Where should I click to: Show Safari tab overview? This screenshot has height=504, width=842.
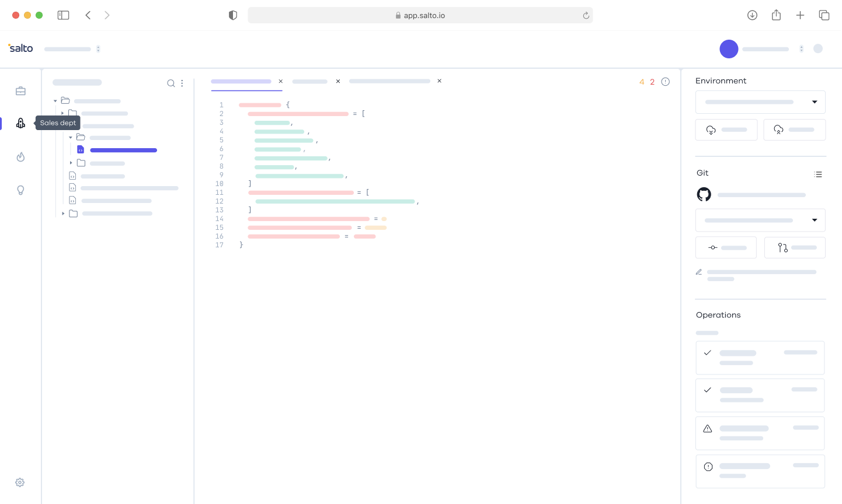[x=824, y=15]
